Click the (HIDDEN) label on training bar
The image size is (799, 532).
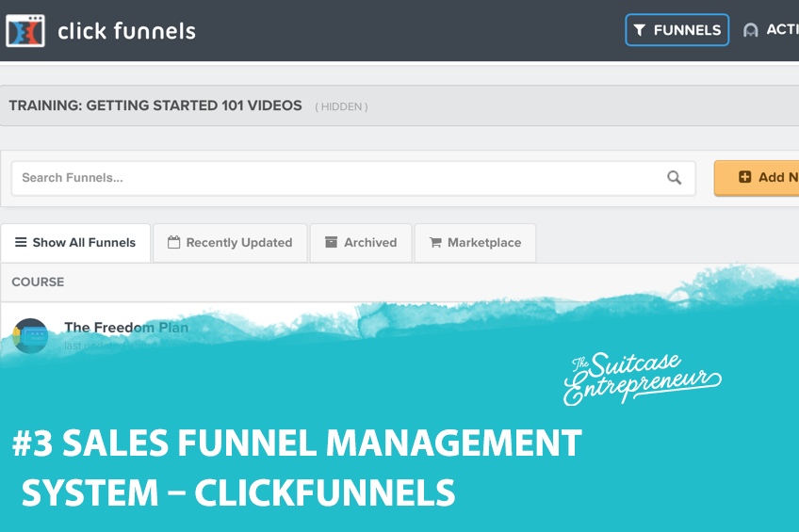(x=341, y=107)
